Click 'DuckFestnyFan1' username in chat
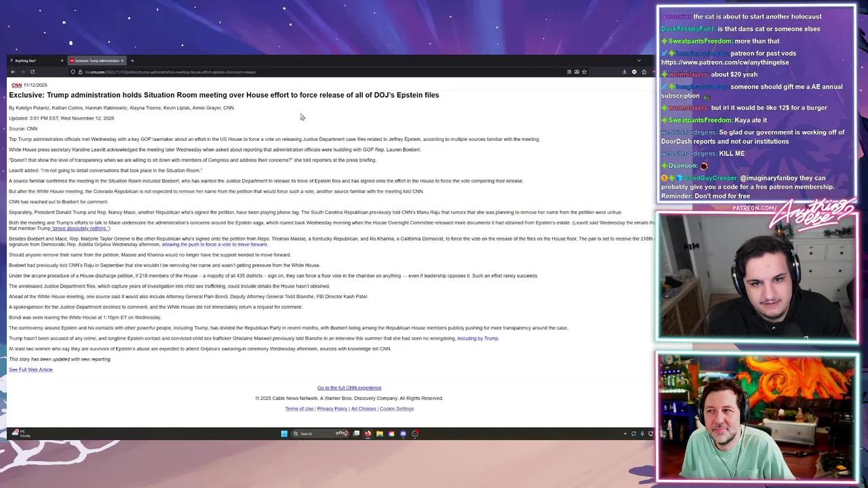 [x=688, y=29]
